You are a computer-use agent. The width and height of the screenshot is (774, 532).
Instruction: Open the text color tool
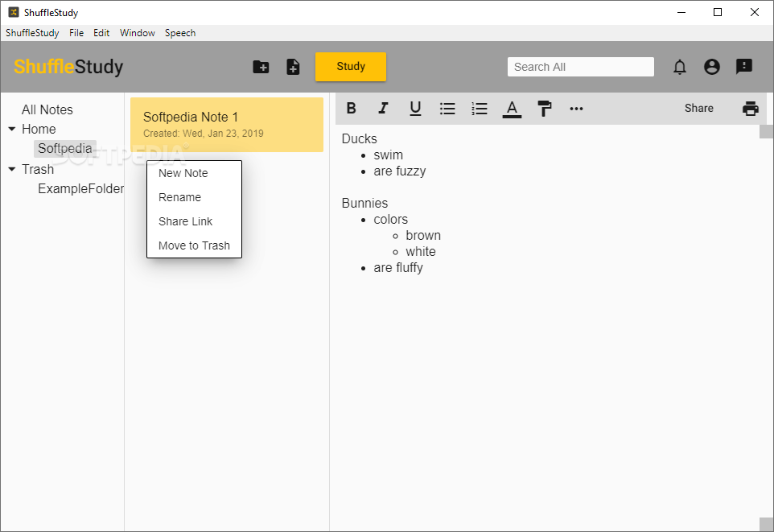pos(512,109)
